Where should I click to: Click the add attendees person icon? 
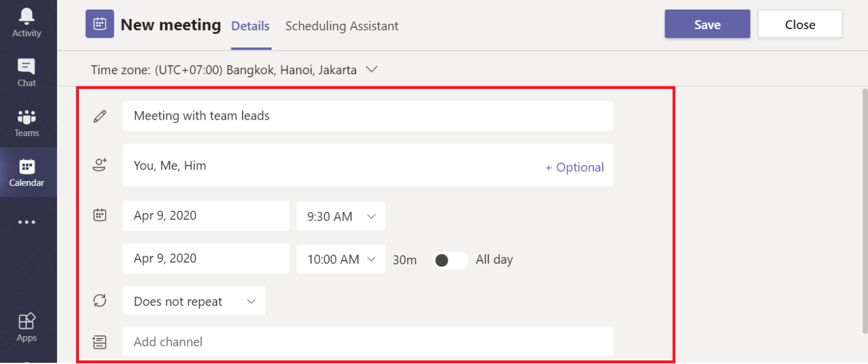(x=100, y=165)
